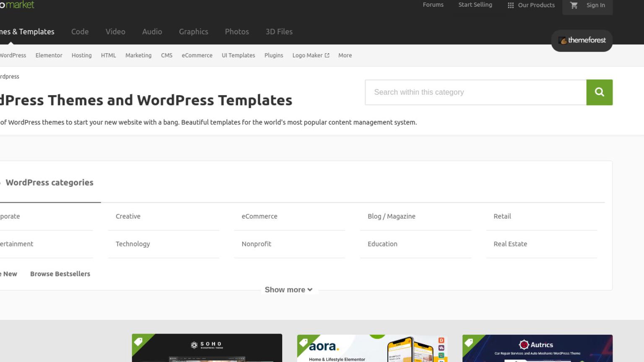
Task: Click Start Selling link
Action: [x=475, y=5]
